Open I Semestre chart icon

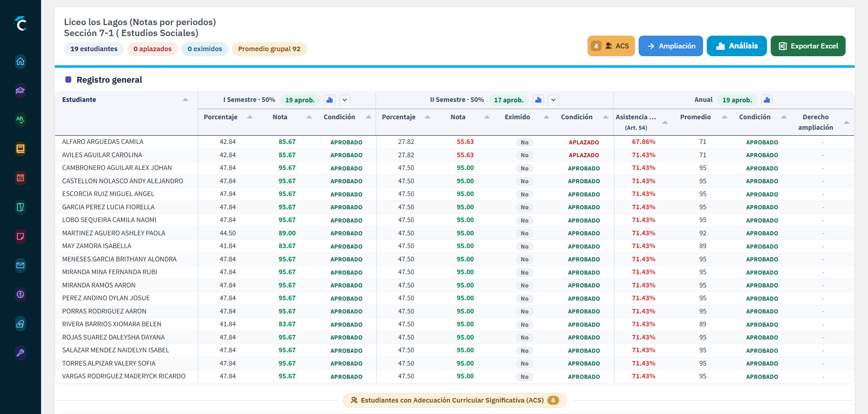click(x=329, y=100)
